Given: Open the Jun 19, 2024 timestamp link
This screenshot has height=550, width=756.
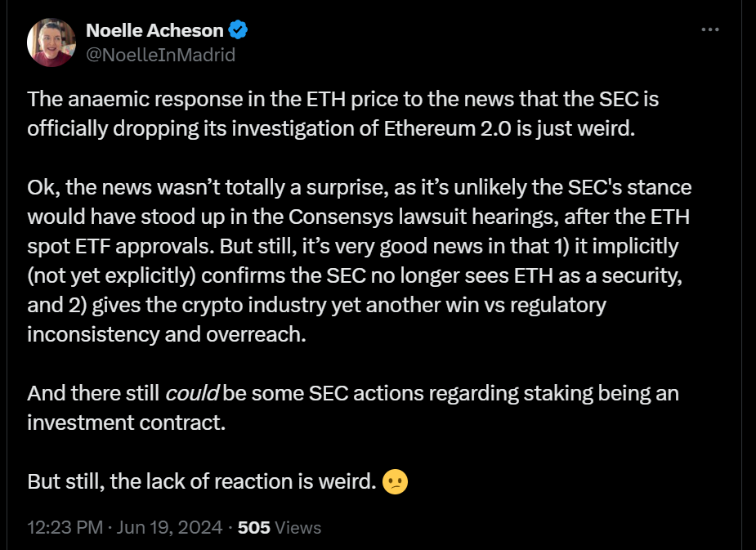Looking at the screenshot, I should tap(180, 527).
